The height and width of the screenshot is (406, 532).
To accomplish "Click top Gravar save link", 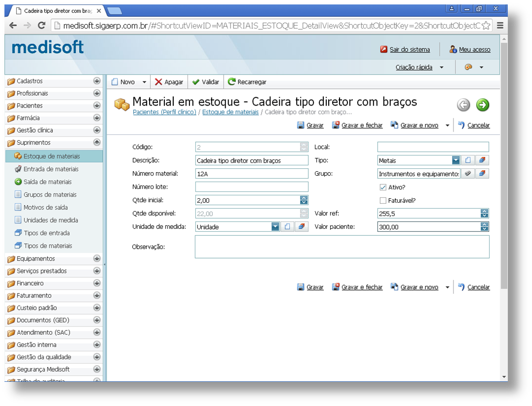I will 310,125.
